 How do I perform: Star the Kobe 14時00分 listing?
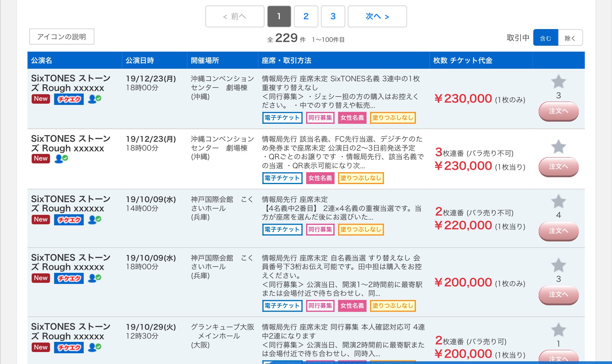pos(558,201)
